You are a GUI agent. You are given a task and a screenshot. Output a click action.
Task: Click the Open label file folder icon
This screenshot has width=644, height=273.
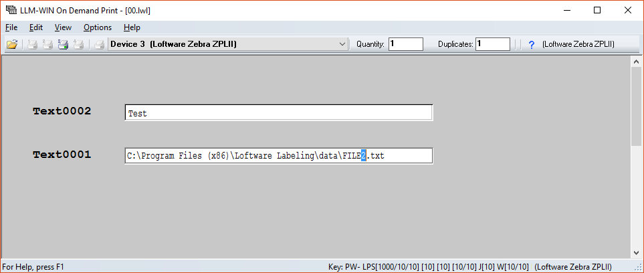pos(12,44)
